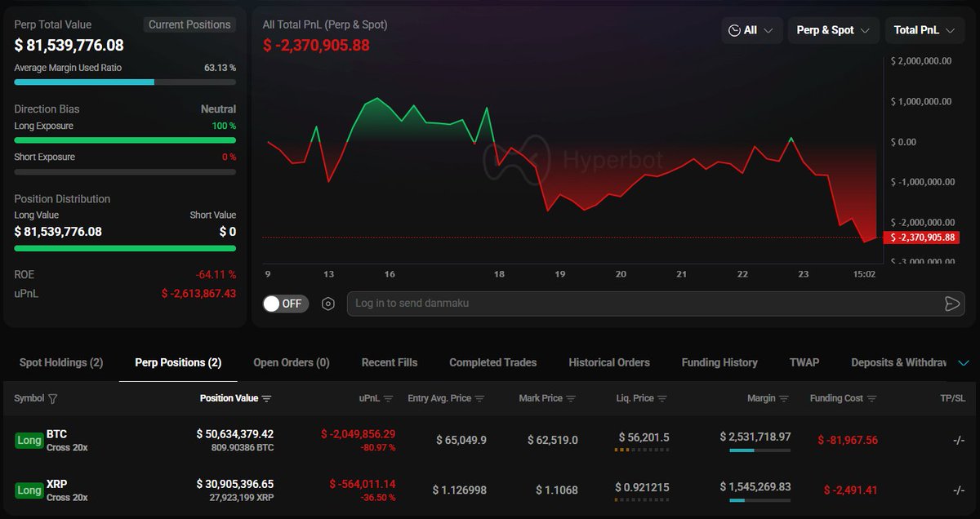980x519 pixels.
Task: Switch to Spot Holdings tab
Action: click(61, 362)
